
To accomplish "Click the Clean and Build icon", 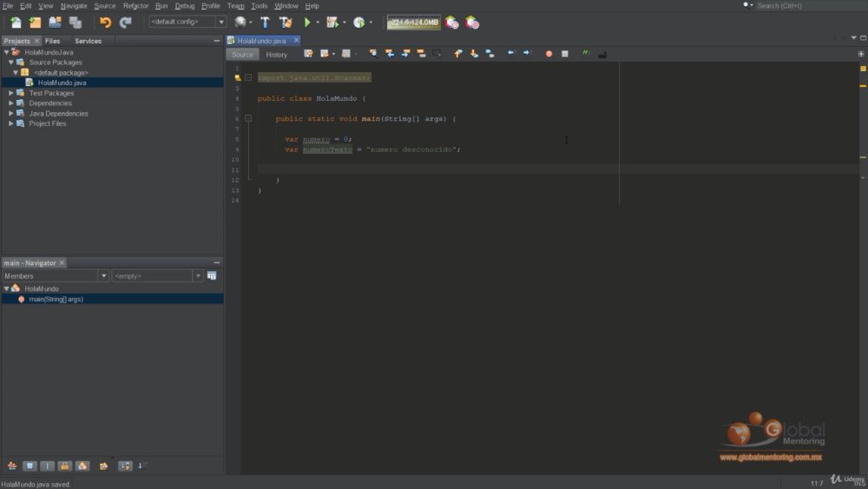I will pyautogui.click(x=286, y=23).
